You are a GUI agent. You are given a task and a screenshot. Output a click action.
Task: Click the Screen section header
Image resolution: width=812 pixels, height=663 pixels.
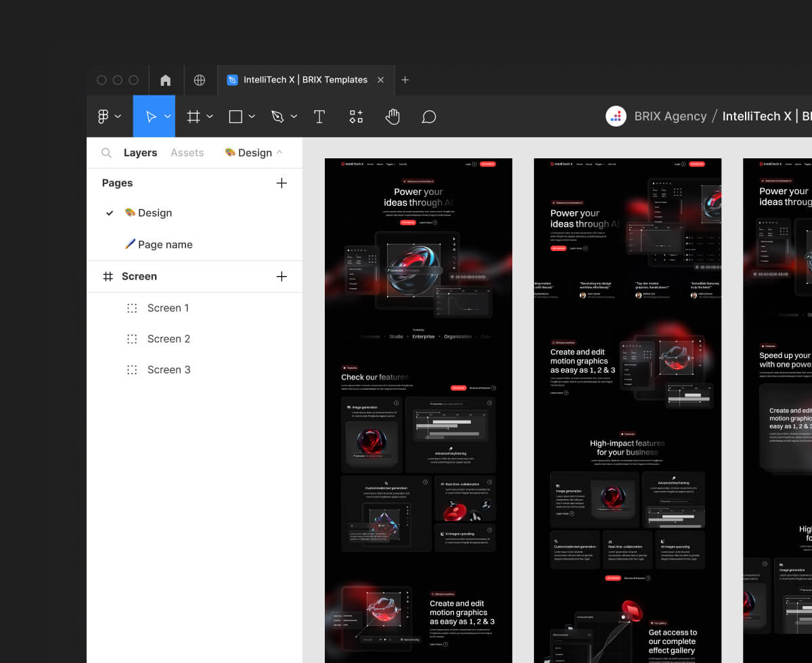point(139,276)
